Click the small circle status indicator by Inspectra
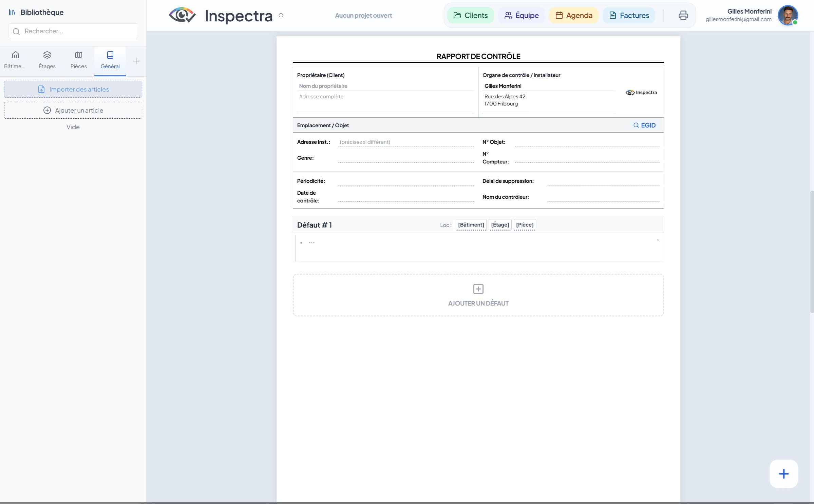The image size is (814, 504). click(x=281, y=15)
